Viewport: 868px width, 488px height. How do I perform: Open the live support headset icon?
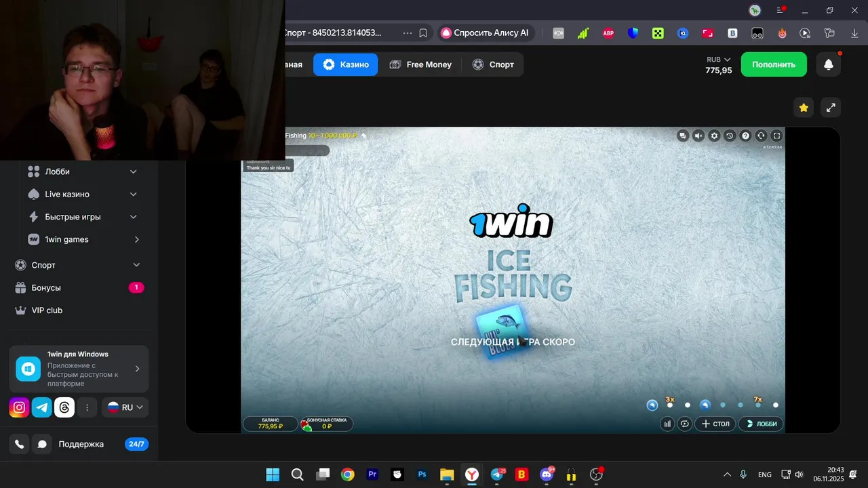point(761,136)
